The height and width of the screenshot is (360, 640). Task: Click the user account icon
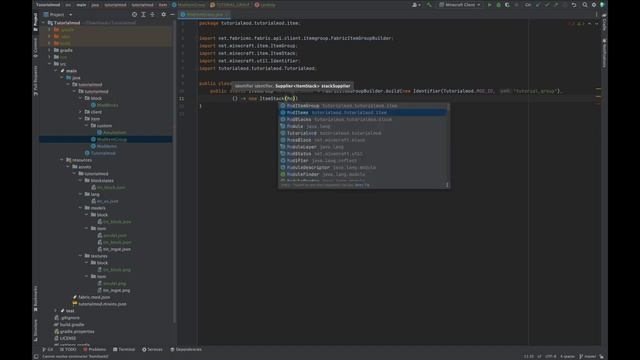[x=416, y=5]
